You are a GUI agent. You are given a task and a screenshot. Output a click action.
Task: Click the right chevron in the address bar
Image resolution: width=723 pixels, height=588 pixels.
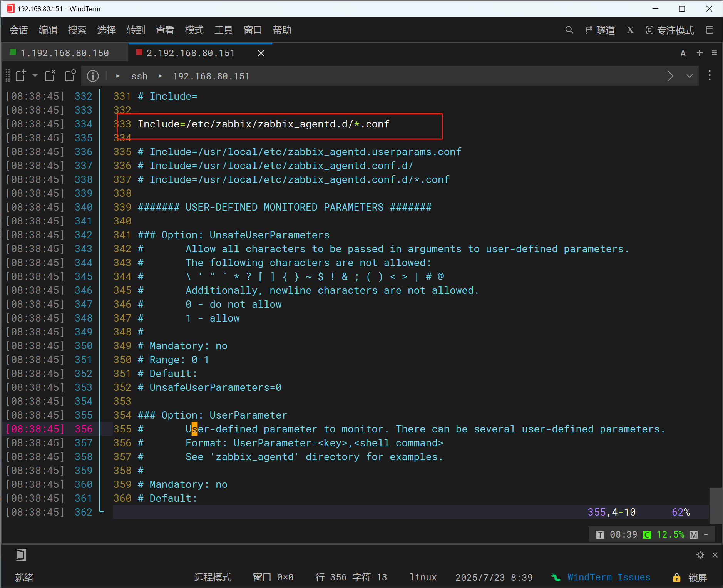coord(670,76)
